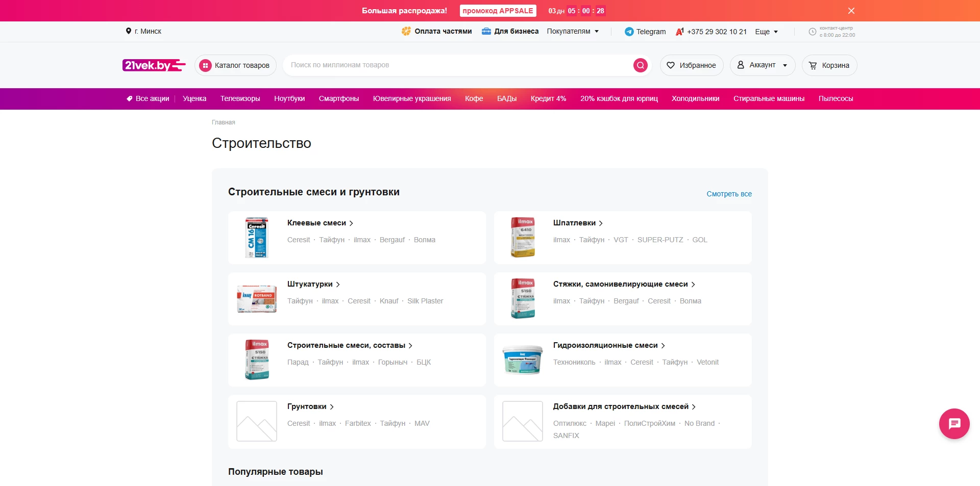Expand the Еще dropdown
Viewport: 980px width, 486px height.
[765, 31]
